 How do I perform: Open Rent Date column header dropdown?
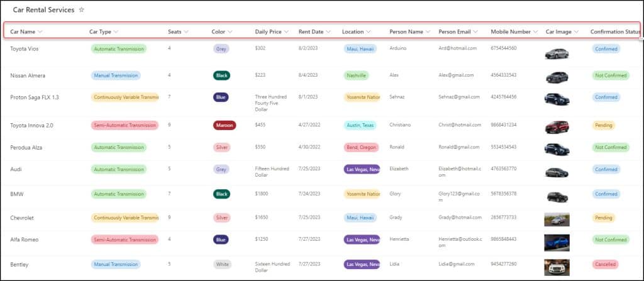coord(328,31)
